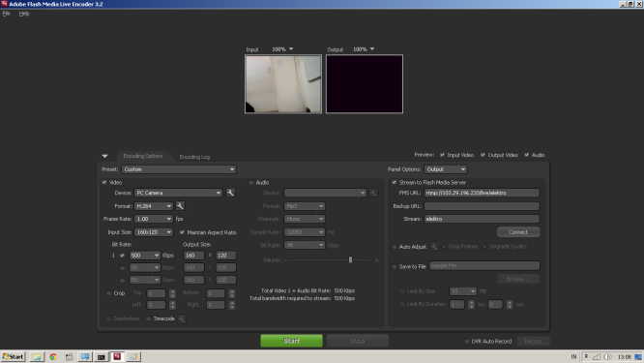
Task: Collapse the encoding options panel triangle
Action: pos(105,156)
